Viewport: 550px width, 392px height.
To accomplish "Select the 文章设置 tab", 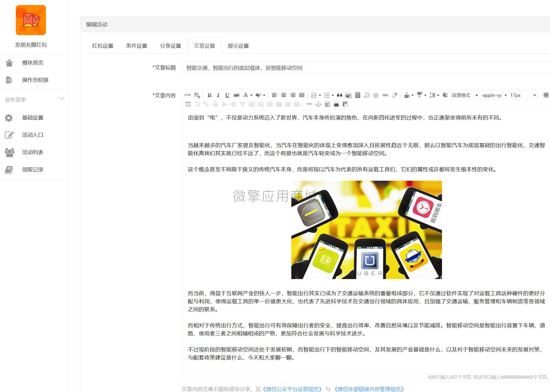I will 204,46.
